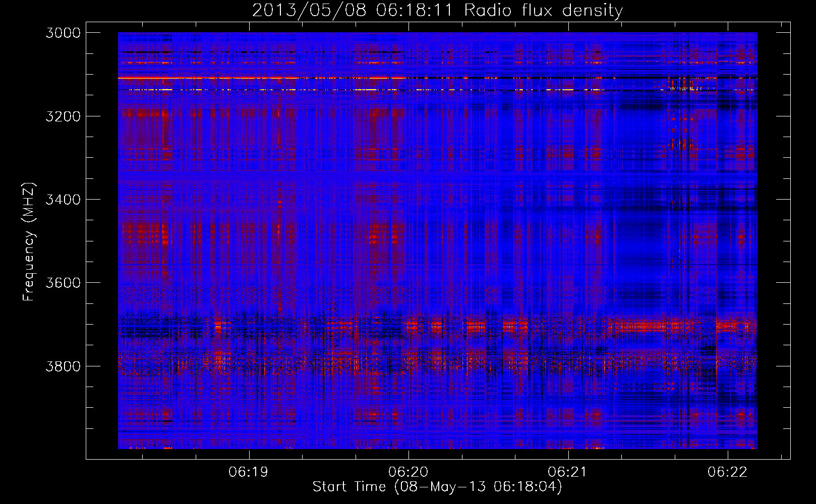Click the 3200 frequency axis label
This screenshot has width=816, height=504.
[63, 116]
